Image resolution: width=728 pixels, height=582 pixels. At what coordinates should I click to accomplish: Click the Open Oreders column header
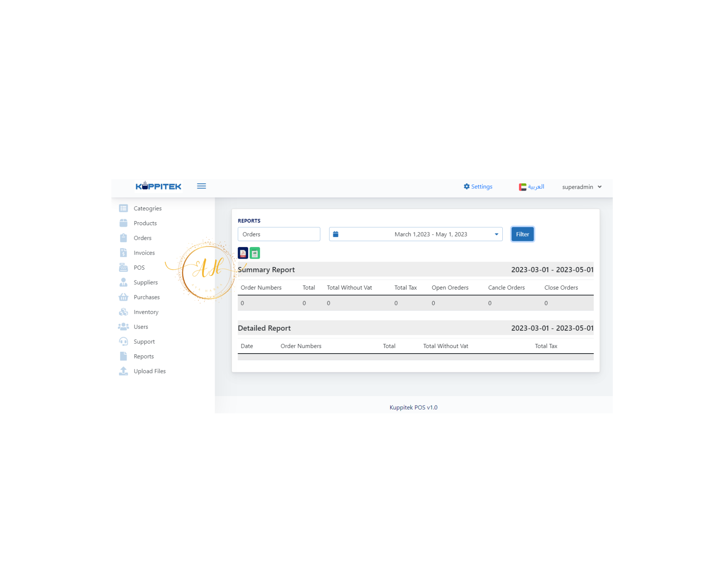click(450, 288)
